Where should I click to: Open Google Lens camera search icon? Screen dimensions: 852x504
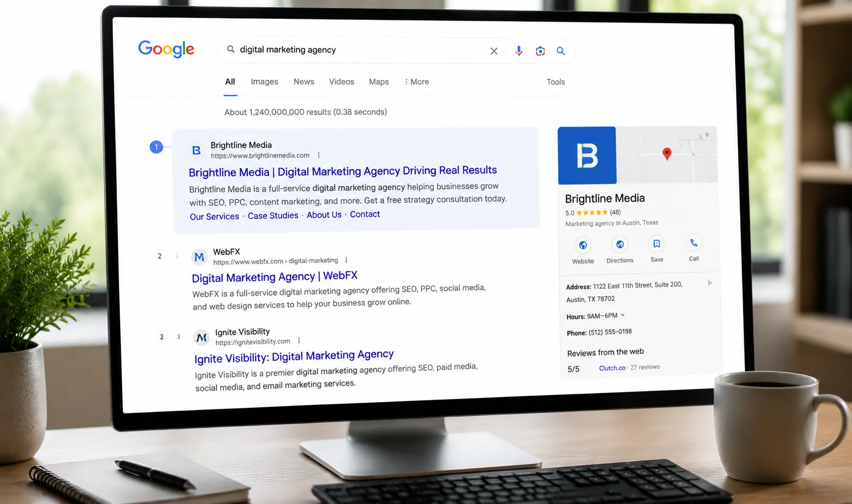(540, 51)
